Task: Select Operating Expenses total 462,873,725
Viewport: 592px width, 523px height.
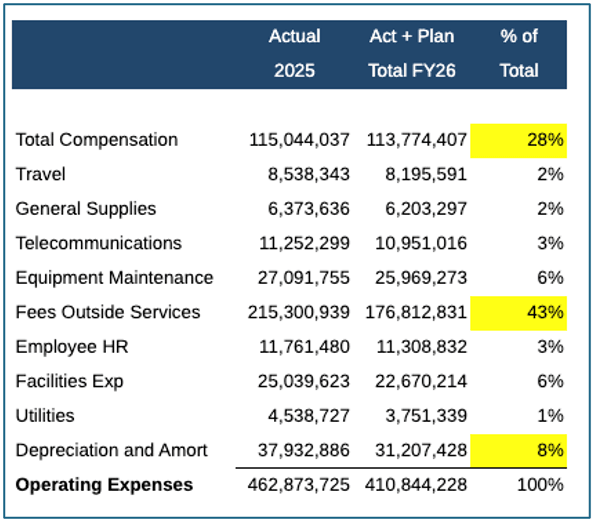Action: (x=299, y=485)
